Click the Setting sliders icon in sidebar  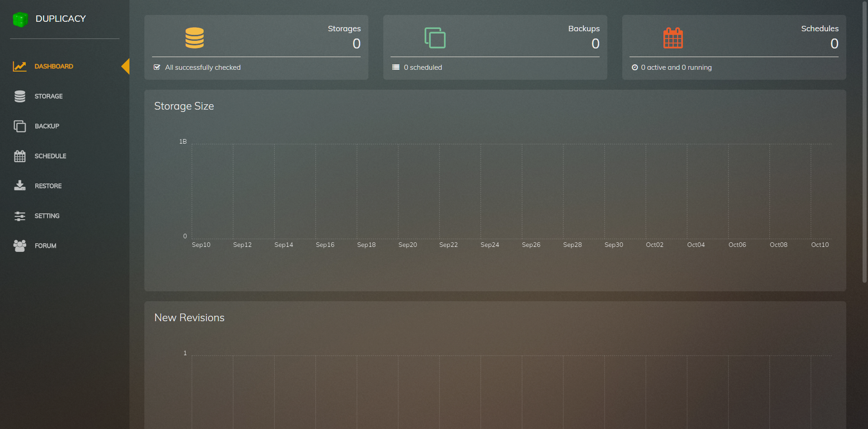click(x=19, y=216)
